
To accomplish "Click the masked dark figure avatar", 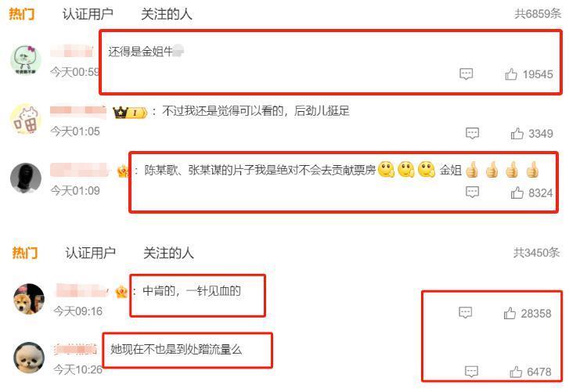I will (26, 178).
